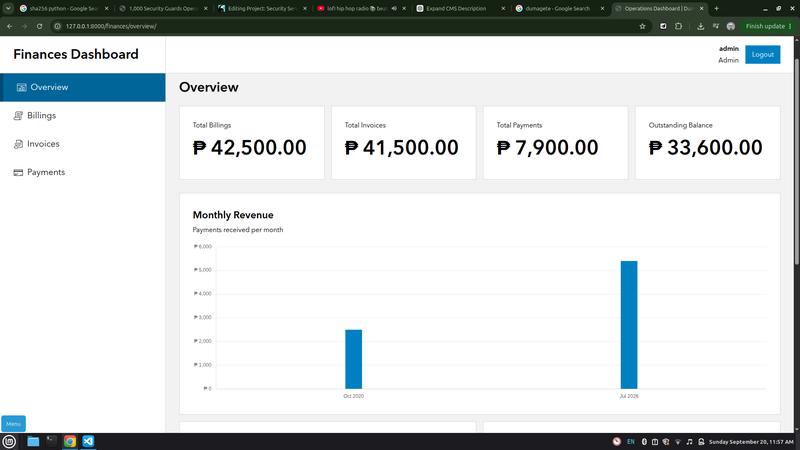The width and height of the screenshot is (800, 450).
Task: Open the Wi-Fi network tray icon
Action: coord(678,441)
